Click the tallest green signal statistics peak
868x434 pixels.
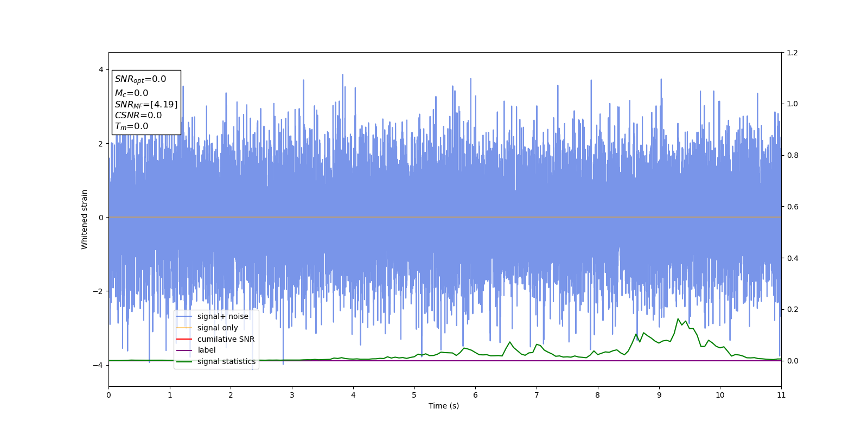click(678, 319)
